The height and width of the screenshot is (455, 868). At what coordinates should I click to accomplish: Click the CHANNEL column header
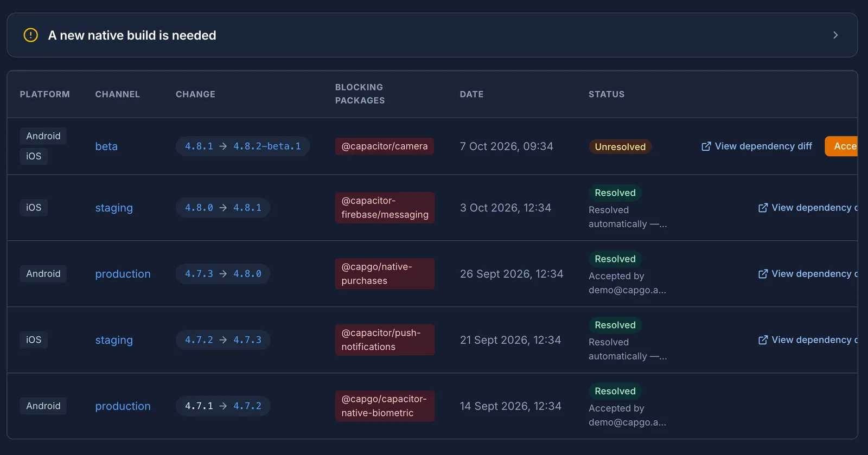pos(118,94)
